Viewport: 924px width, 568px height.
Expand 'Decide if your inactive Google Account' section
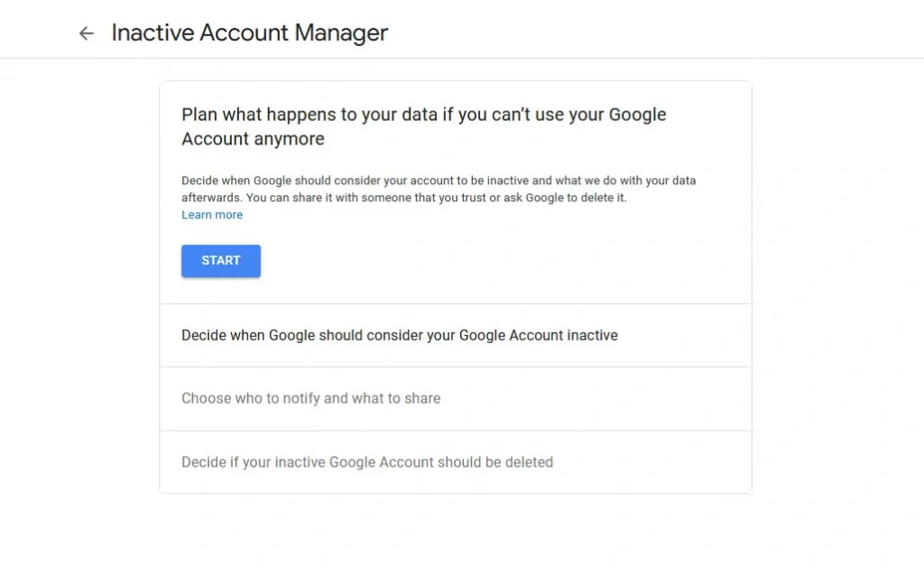point(456,461)
